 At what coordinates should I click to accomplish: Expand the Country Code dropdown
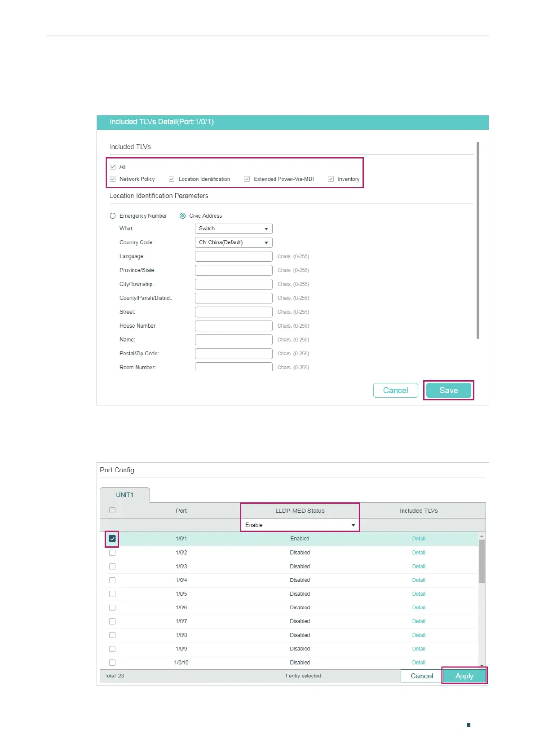(234, 242)
